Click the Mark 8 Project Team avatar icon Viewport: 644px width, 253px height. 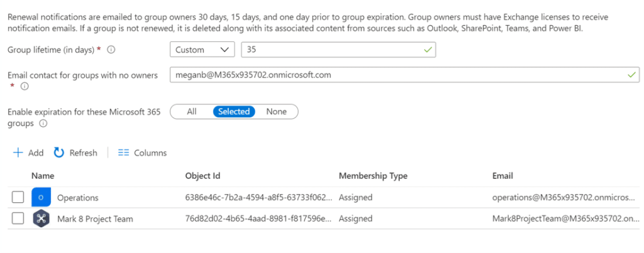(41, 218)
